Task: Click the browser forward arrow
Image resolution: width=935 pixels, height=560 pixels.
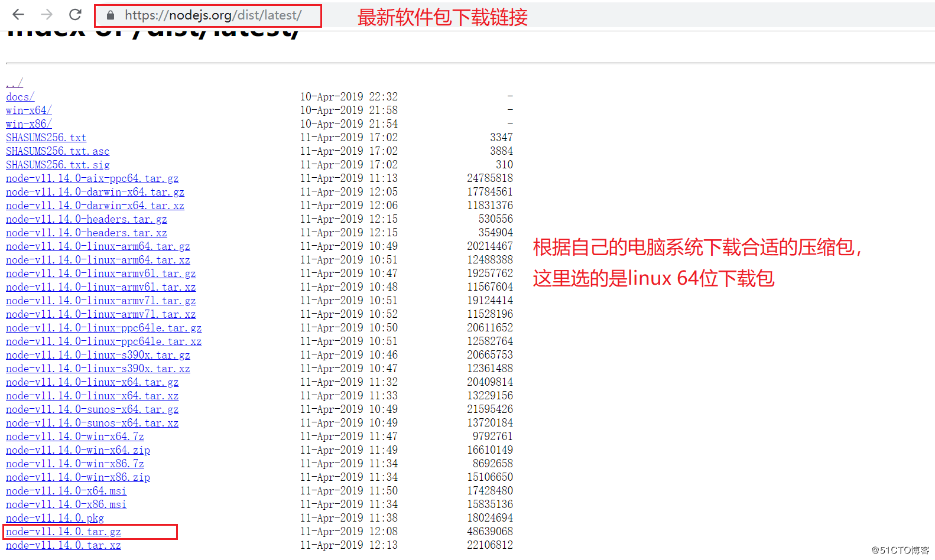Action: (x=47, y=15)
